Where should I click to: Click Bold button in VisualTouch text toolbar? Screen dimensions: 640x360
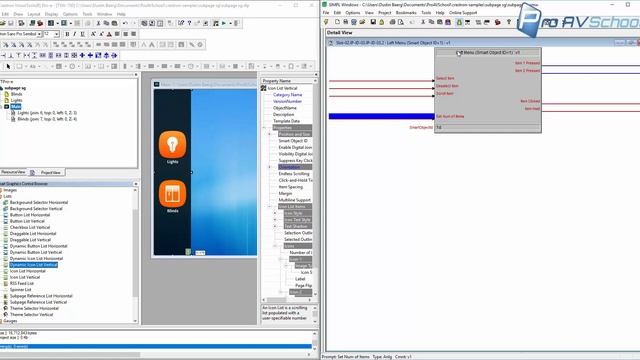tap(67, 34)
